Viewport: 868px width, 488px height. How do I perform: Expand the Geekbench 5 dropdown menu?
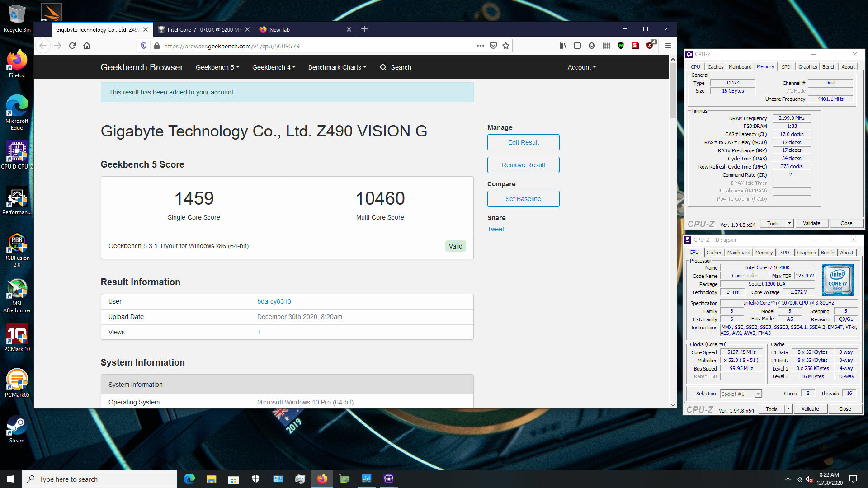tap(217, 67)
